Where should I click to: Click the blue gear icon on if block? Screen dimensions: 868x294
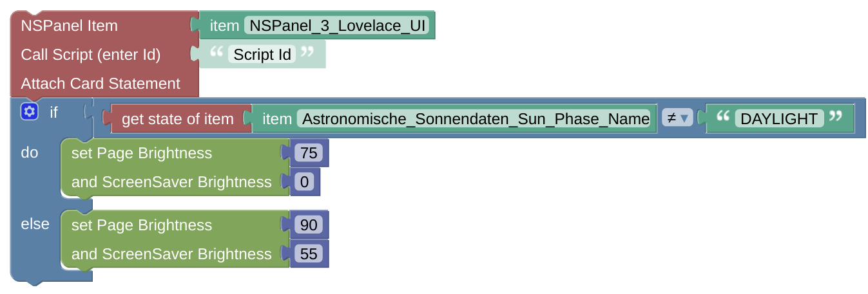point(28,112)
